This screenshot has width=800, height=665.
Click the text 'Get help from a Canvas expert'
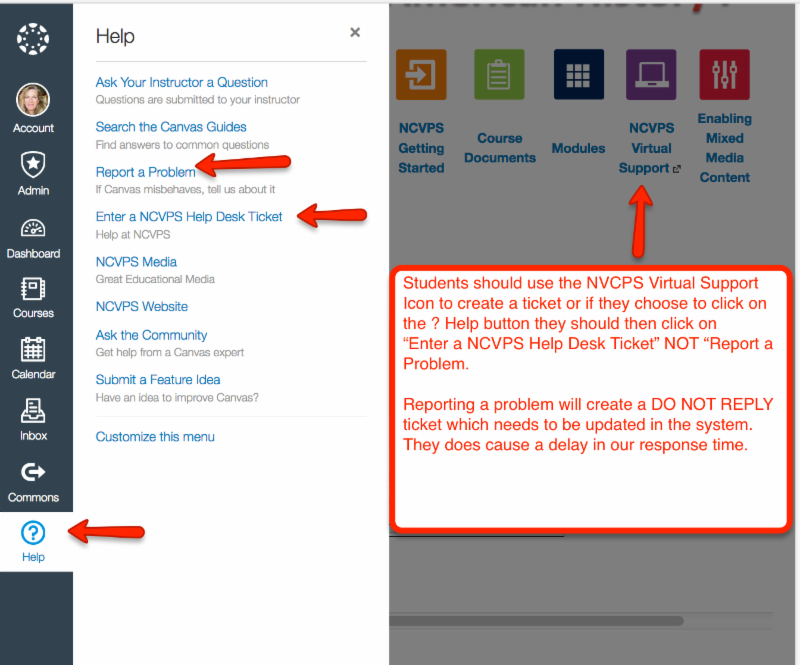(169, 353)
